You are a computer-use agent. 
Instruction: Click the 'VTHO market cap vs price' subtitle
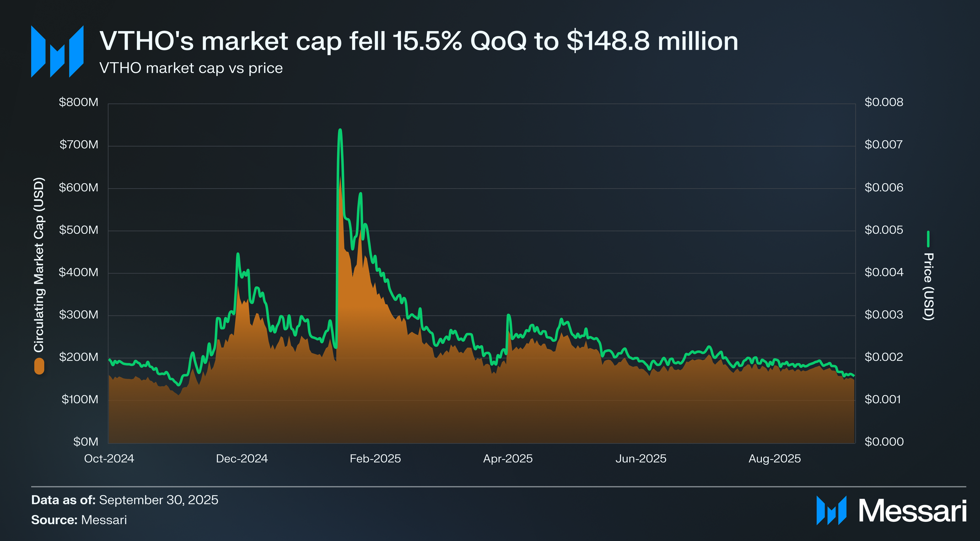click(191, 68)
